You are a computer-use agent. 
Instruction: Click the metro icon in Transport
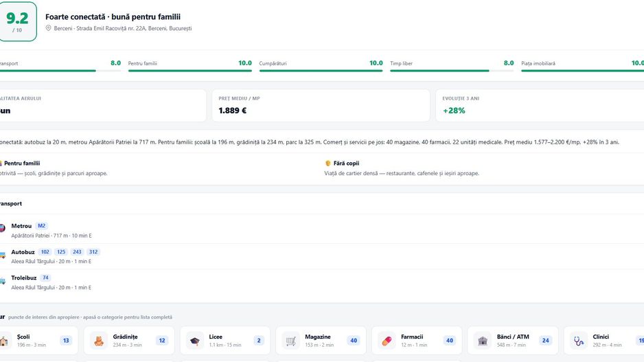point(3,227)
